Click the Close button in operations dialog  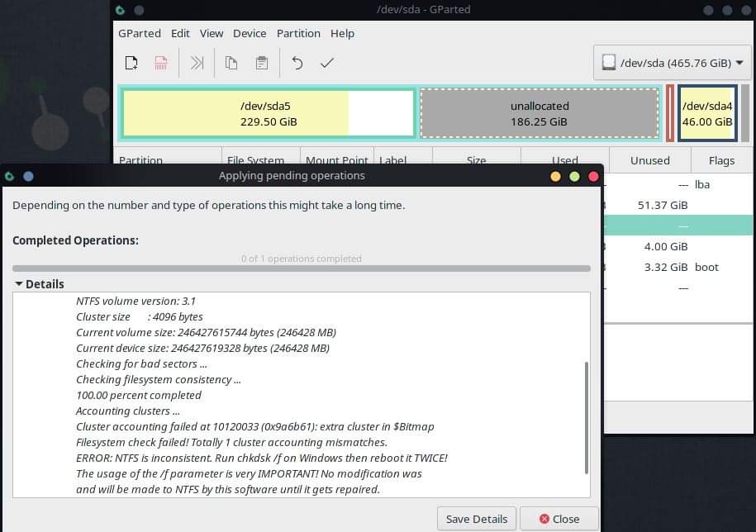(x=559, y=519)
